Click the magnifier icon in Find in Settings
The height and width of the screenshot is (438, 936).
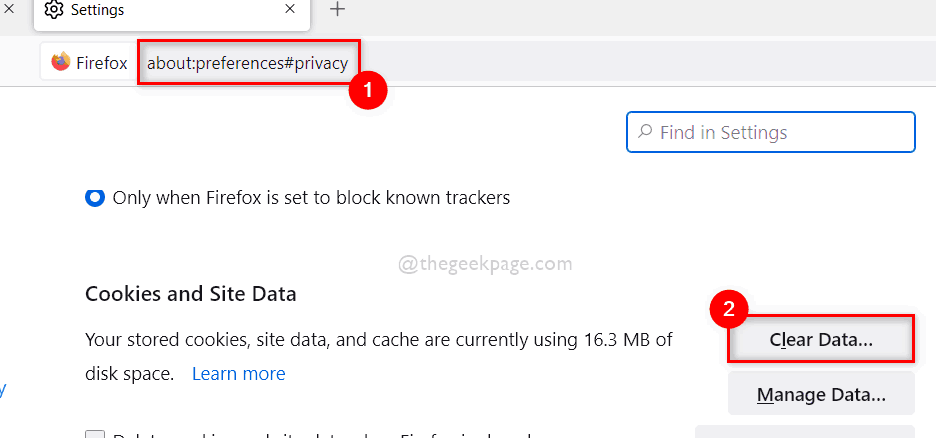(x=645, y=132)
